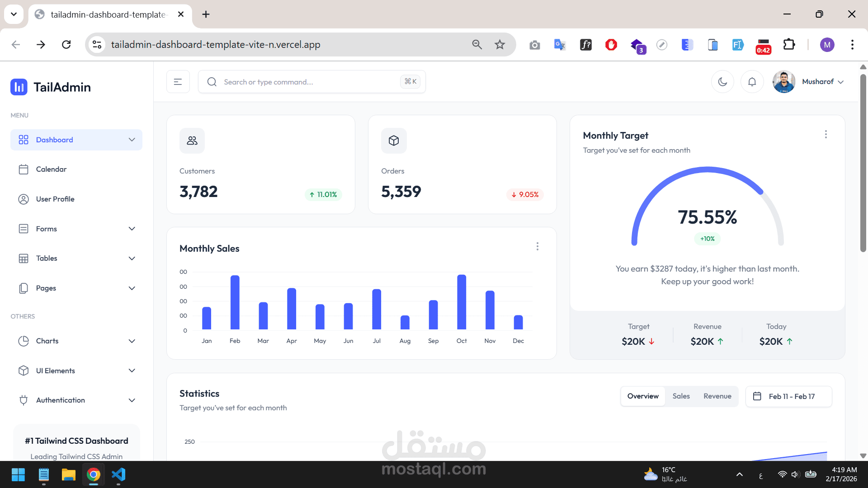Select the Feb 11 - Feb 17 date range
Screen dimensions: 868x488
[x=791, y=396]
